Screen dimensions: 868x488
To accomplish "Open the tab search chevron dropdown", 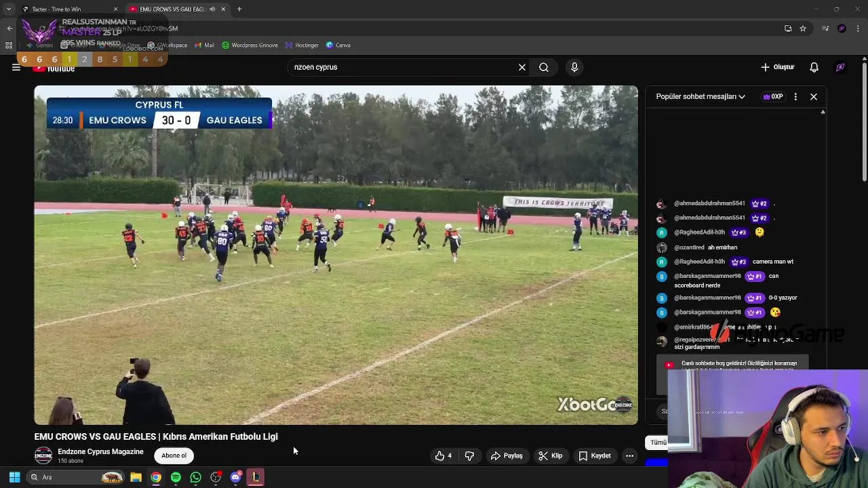I will (8, 9).
